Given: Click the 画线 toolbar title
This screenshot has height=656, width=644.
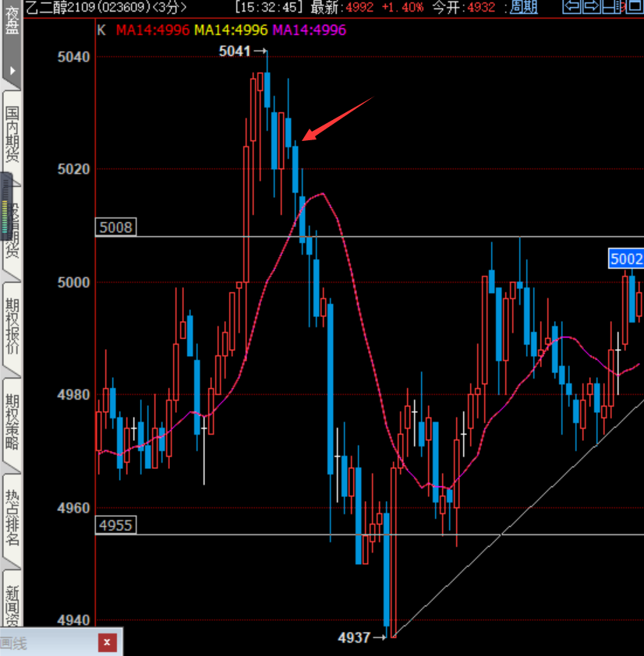Looking at the screenshot, I should [13, 643].
